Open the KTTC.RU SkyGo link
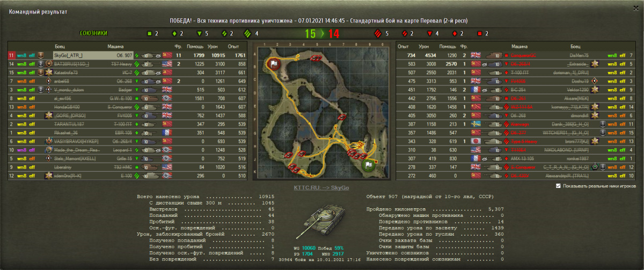The image size is (644, 270). [321, 188]
